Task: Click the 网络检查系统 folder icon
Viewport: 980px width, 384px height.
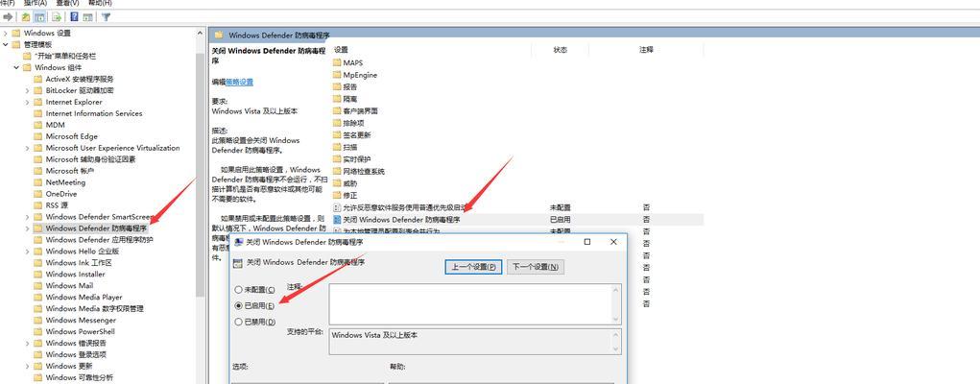Action: [338, 171]
